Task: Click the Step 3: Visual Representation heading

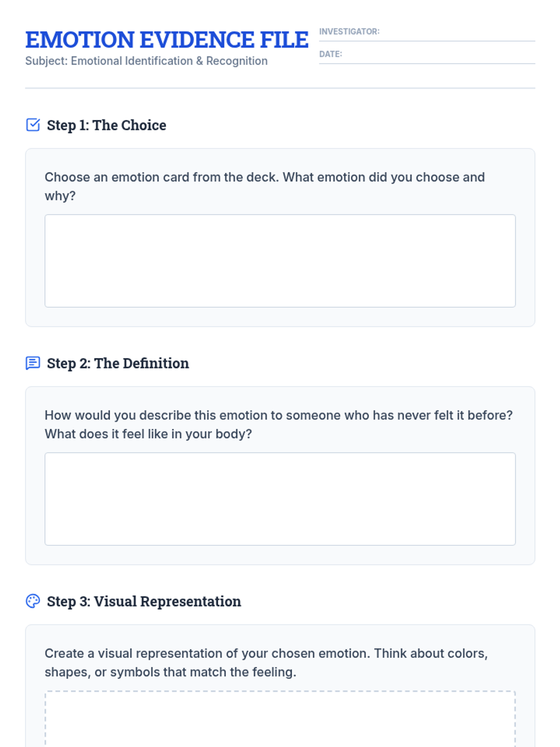Action: pos(144,601)
